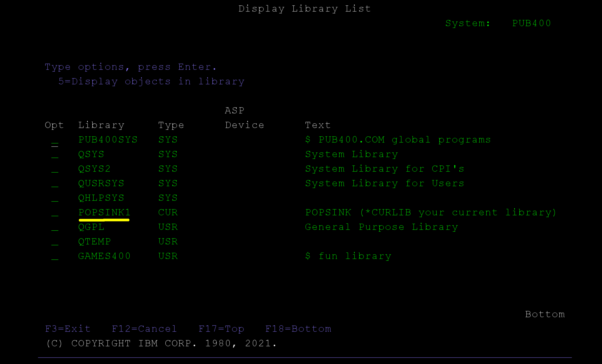602x364 pixels.
Task: Click the PUB400SYS library entry
Action: [x=108, y=140]
